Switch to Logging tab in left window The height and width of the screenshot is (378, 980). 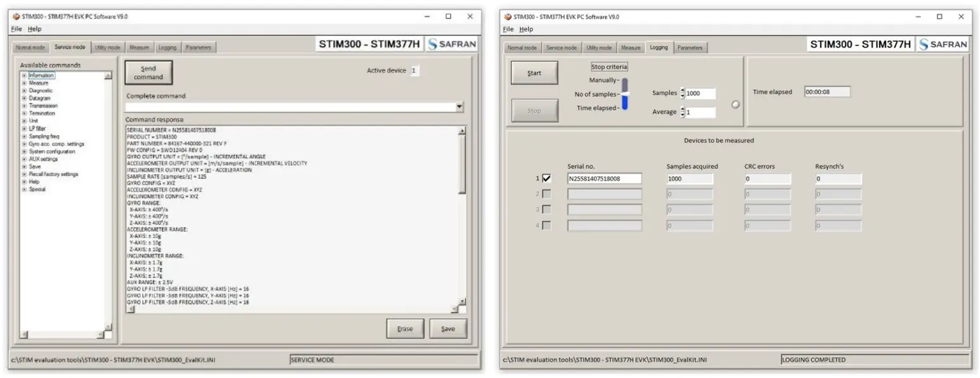pyautogui.click(x=168, y=48)
